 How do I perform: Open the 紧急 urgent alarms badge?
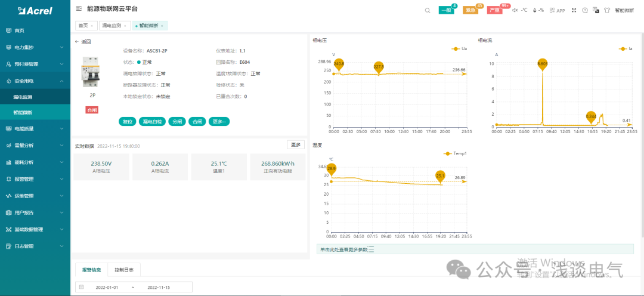pos(470,10)
